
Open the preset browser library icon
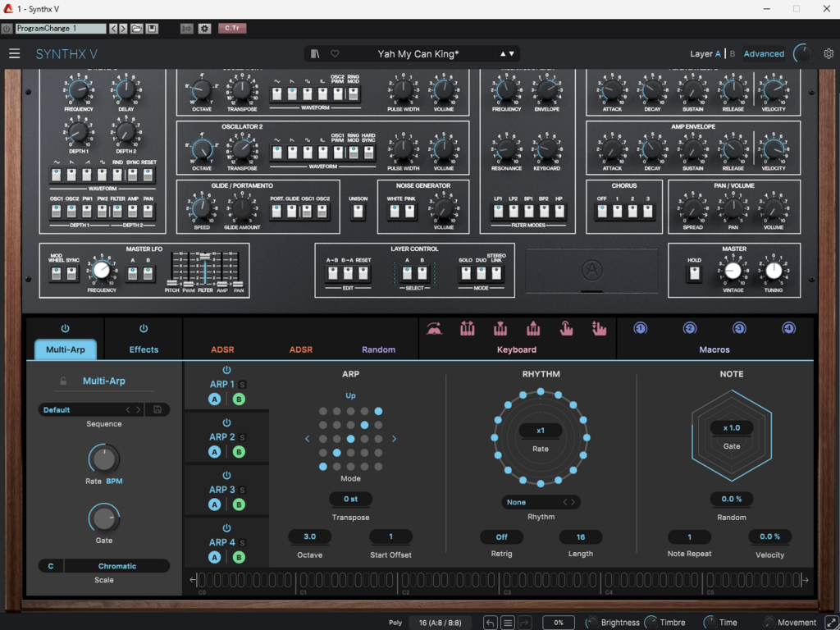(x=315, y=53)
